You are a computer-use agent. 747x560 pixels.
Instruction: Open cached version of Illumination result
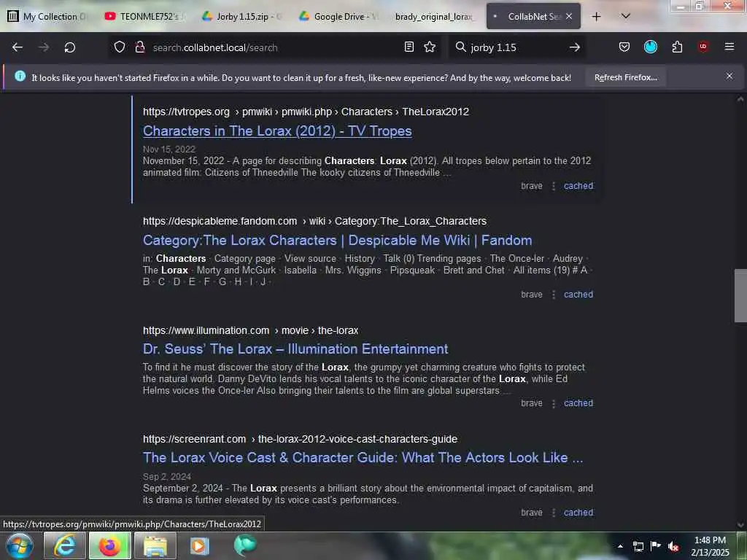pos(578,402)
